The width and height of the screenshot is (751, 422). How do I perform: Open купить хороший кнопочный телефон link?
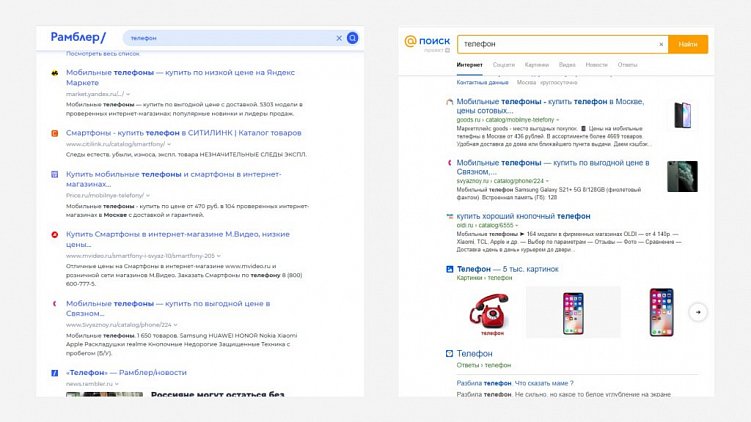click(x=523, y=216)
